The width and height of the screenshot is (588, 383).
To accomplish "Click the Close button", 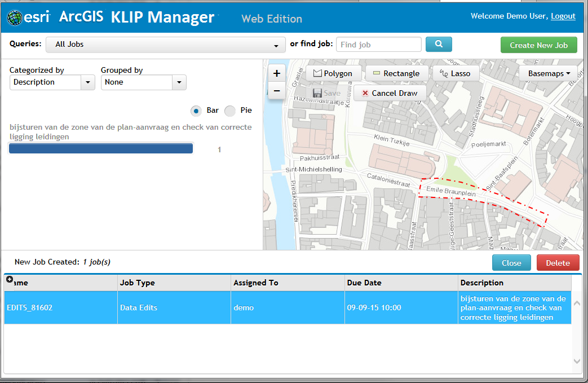I will pyautogui.click(x=511, y=263).
